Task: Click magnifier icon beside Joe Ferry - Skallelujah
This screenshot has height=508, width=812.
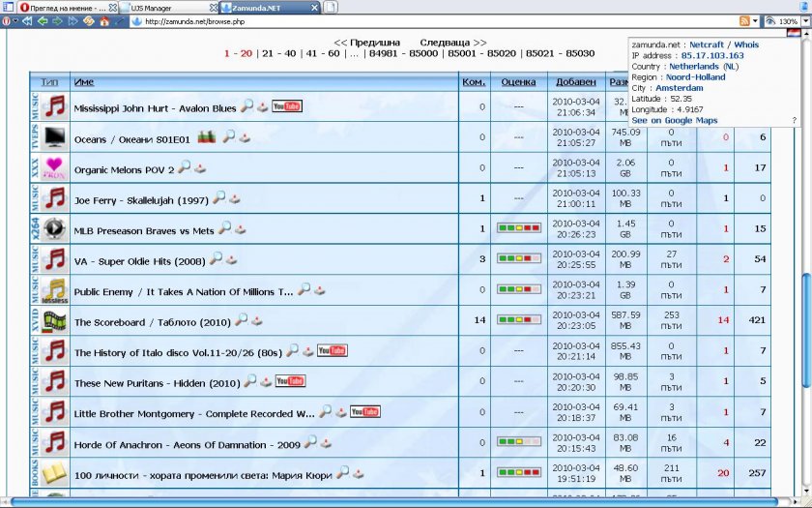Action: pos(220,197)
